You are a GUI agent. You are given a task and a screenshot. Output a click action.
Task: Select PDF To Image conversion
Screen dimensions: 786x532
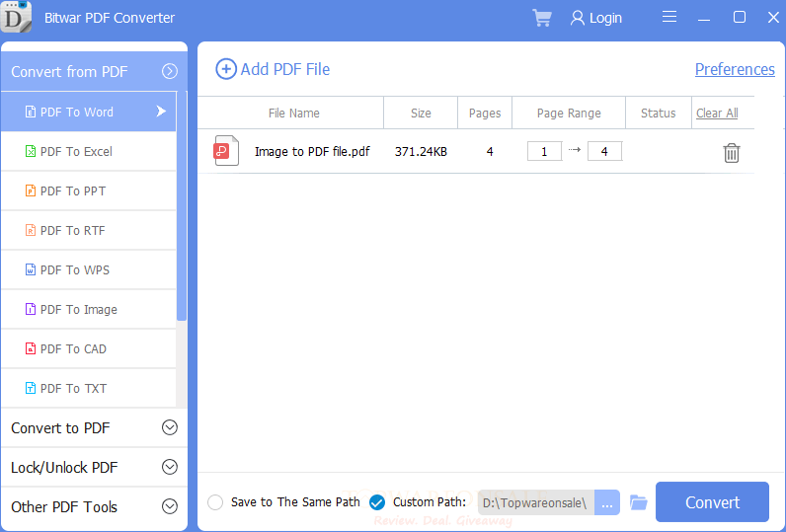(89, 309)
